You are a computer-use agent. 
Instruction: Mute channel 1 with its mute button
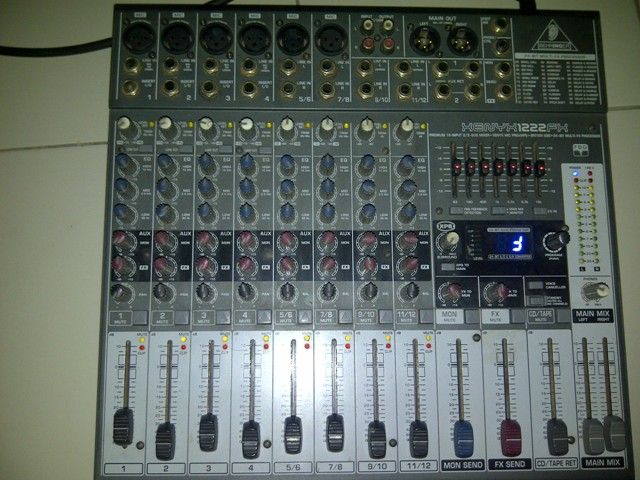141,317
